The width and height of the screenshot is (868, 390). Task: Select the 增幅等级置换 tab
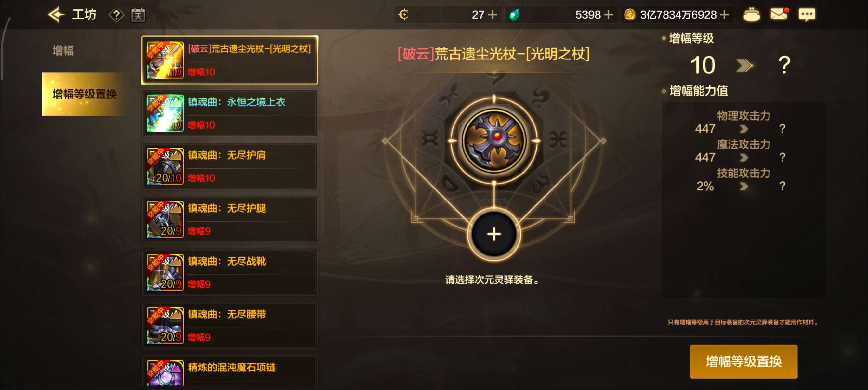tap(84, 94)
